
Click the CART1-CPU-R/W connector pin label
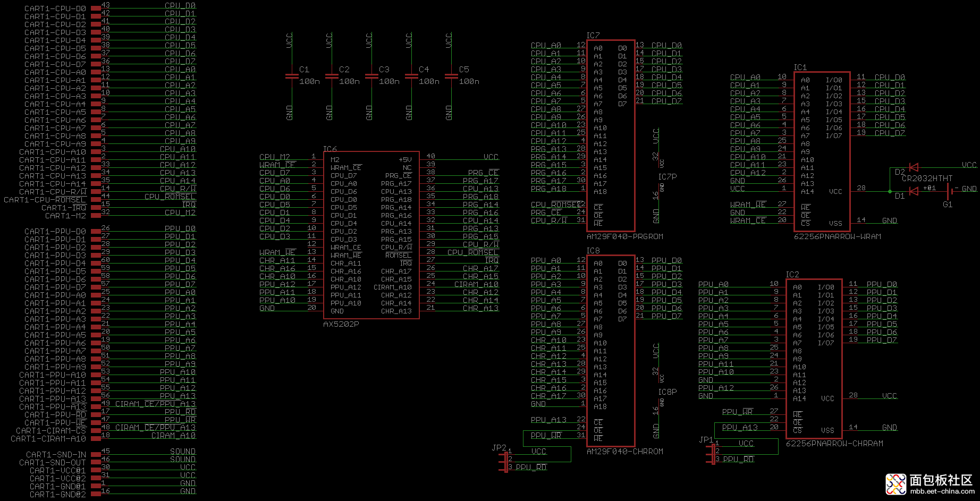pyautogui.click(x=53, y=192)
